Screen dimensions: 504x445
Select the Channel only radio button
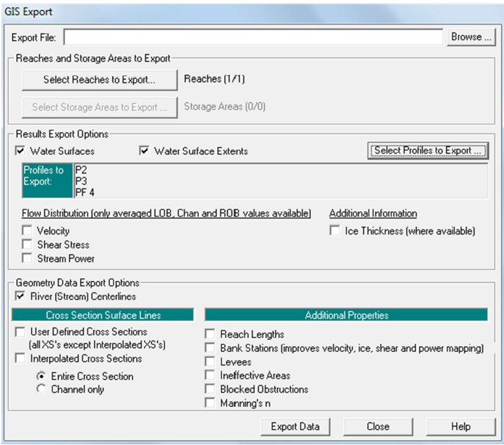pyautogui.click(x=42, y=389)
